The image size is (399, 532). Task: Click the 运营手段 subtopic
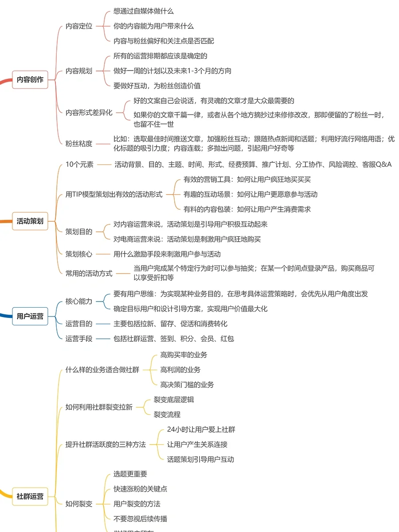pyautogui.click(x=79, y=339)
